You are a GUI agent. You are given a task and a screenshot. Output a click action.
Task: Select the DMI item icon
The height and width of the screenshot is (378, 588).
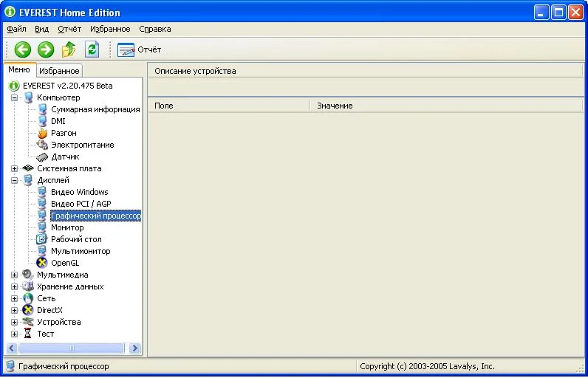(42, 121)
